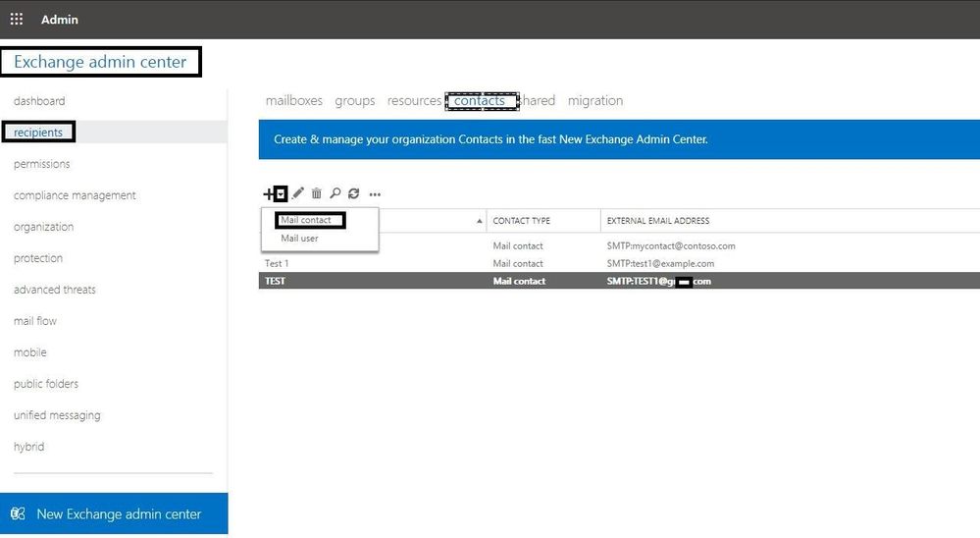Open permissions in the sidebar
980x538 pixels.
[x=42, y=164]
